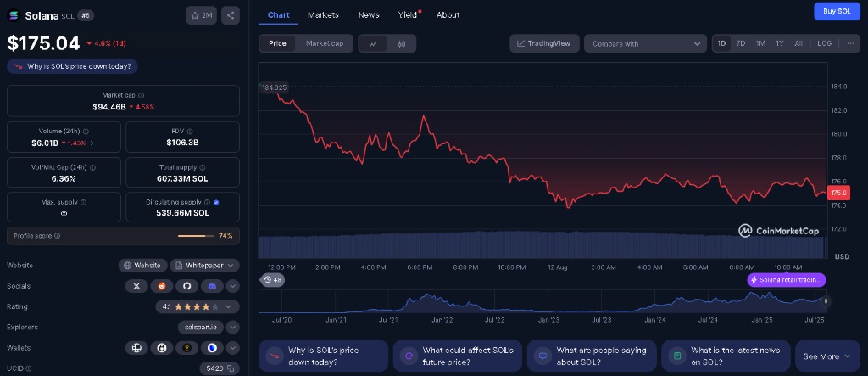Open the solscan.io explorer link
Viewport: 868px width, 376px height.
(x=201, y=328)
